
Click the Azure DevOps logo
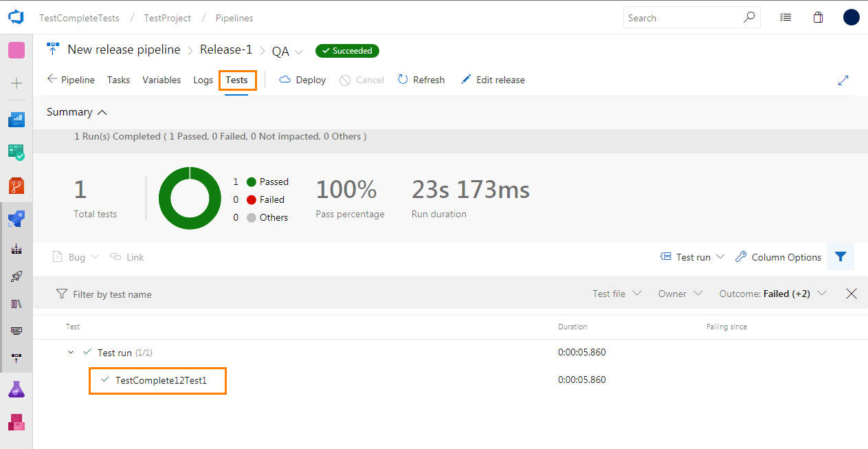click(x=16, y=17)
